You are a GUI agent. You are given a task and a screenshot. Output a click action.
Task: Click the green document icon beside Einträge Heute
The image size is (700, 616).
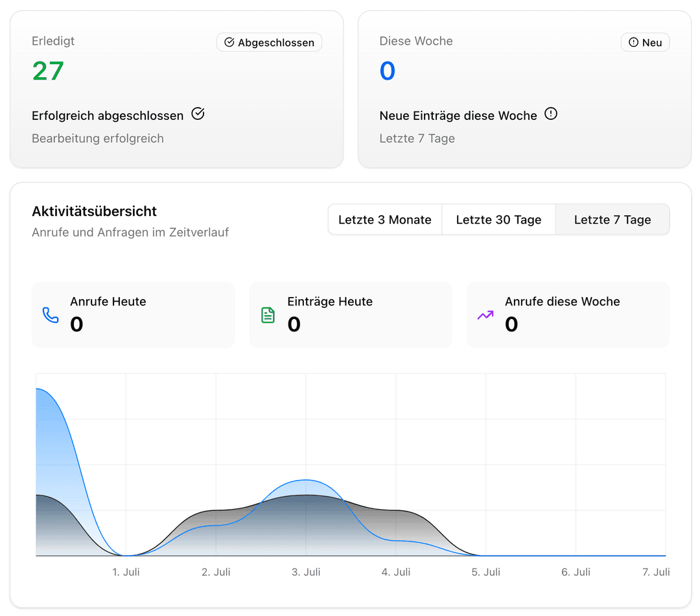(x=268, y=315)
